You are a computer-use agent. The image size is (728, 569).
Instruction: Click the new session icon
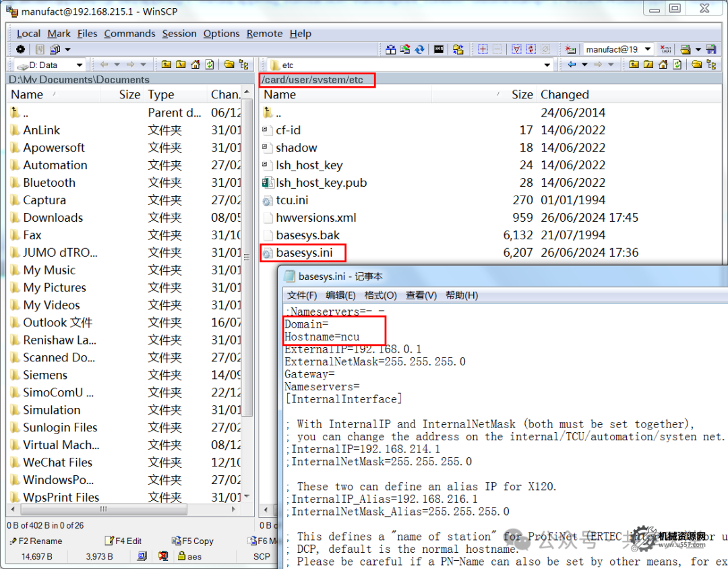coord(571,49)
